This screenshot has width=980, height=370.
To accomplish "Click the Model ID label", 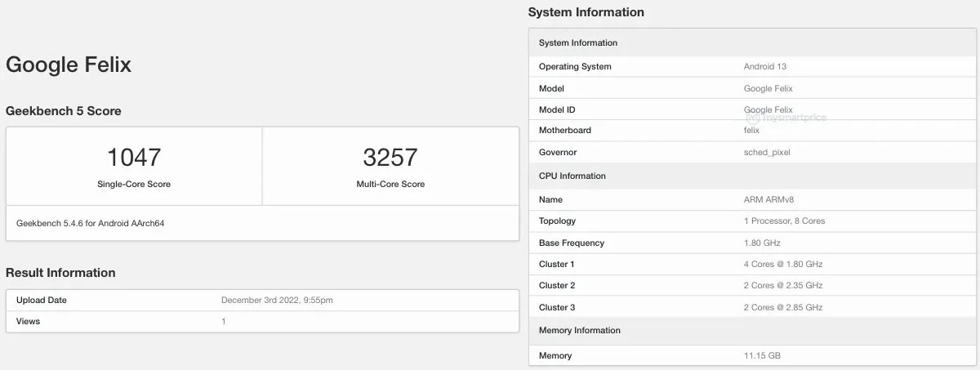I will point(557,109).
